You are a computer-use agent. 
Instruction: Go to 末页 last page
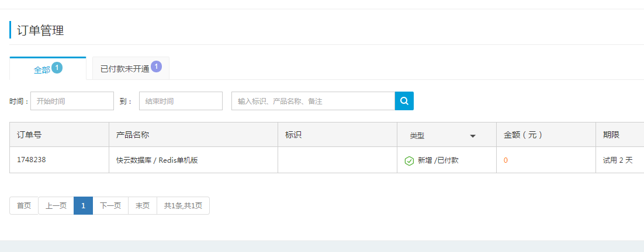click(143, 205)
